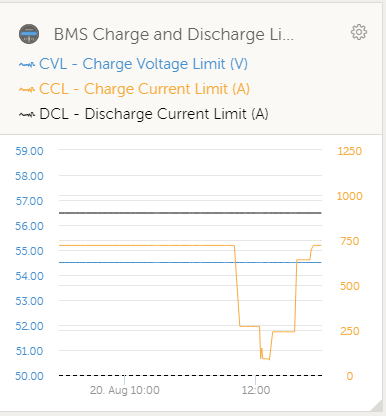Click the black DCL legend line icon
Image resolution: width=386 pixels, height=416 pixels.
27,114
